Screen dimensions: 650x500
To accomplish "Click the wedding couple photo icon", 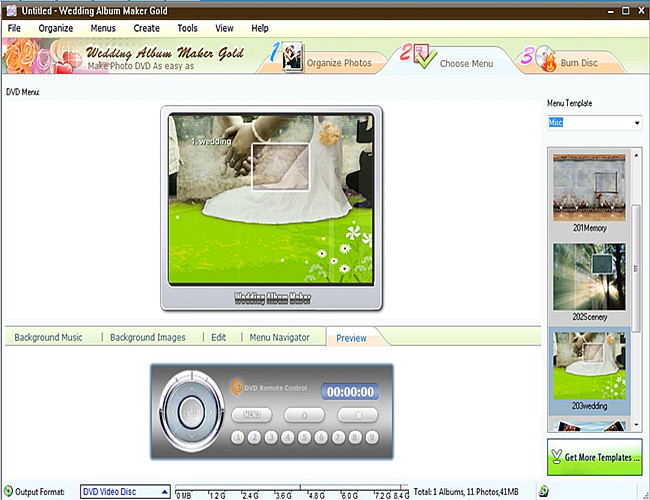I will point(292,56).
